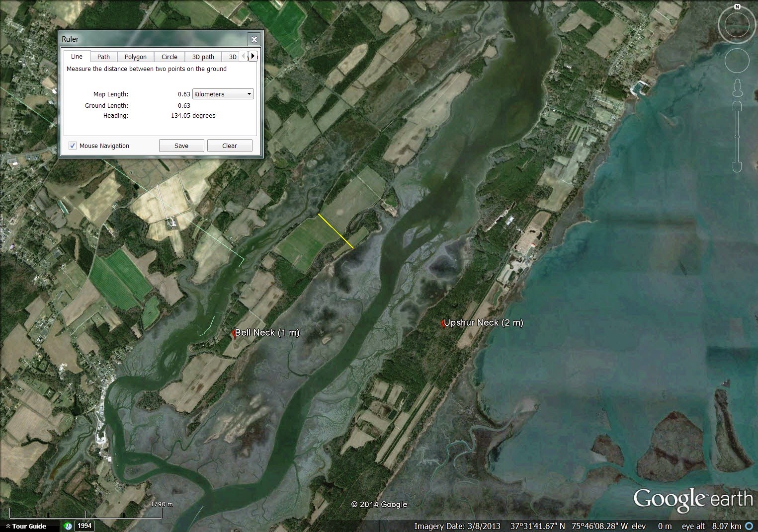Toggle the Mouse Navigation checkbox

point(73,146)
